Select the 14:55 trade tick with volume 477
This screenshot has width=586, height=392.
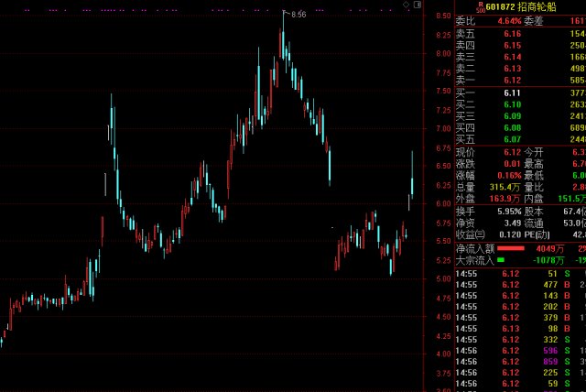[x=520, y=285]
